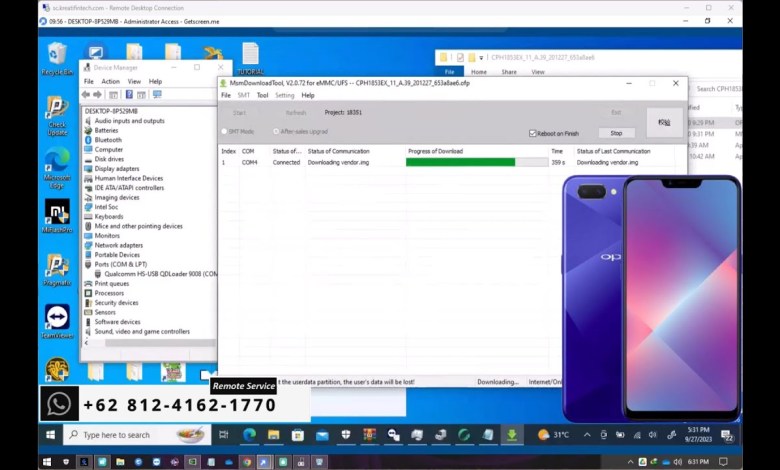The image size is (780, 470).
Task: Expand the Network adapters tree node
Action: (86, 245)
